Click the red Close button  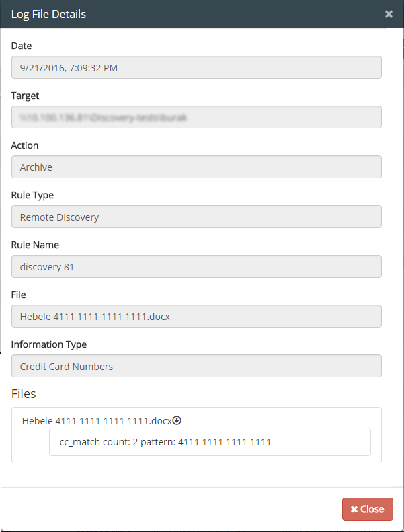pos(368,509)
